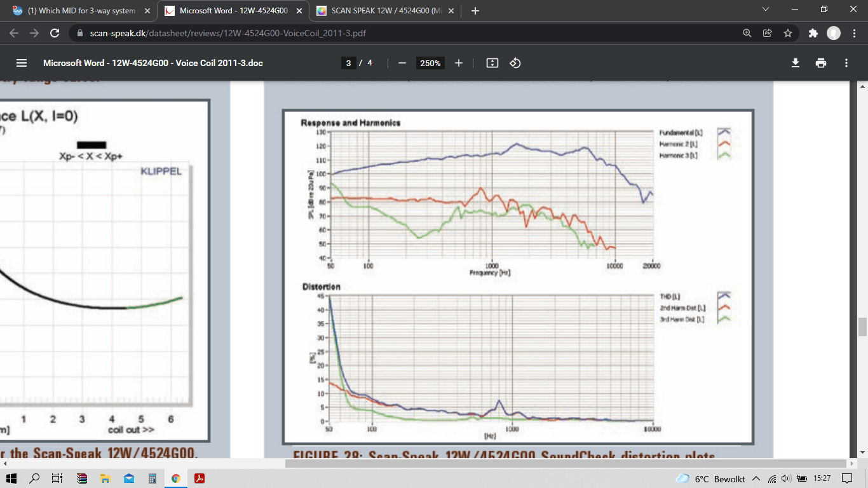The image size is (868, 488).
Task: Open File Explorer from the taskbar
Action: pyautogui.click(x=105, y=478)
